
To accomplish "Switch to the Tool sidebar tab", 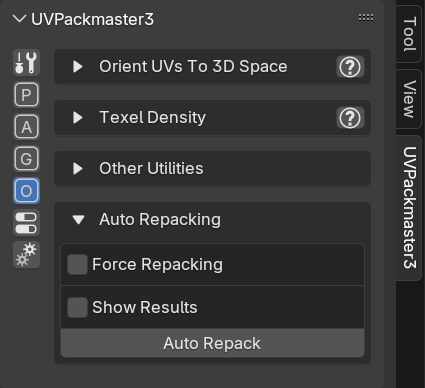I will (x=409, y=33).
